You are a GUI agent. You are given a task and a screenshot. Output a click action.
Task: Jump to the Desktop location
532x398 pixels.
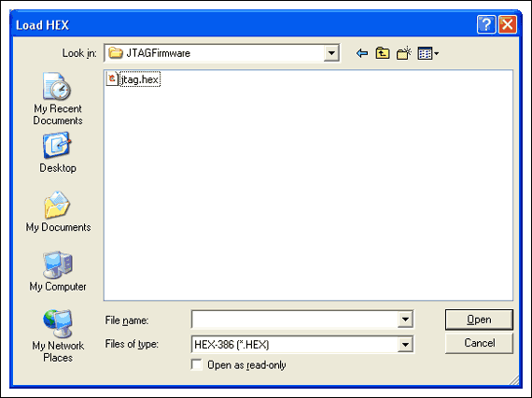tap(57, 153)
